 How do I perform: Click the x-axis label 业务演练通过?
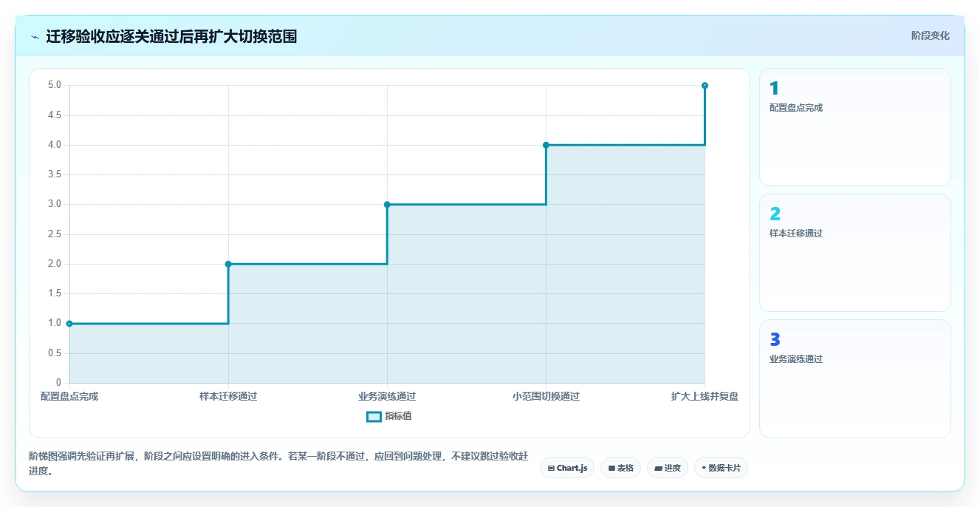coord(387,396)
